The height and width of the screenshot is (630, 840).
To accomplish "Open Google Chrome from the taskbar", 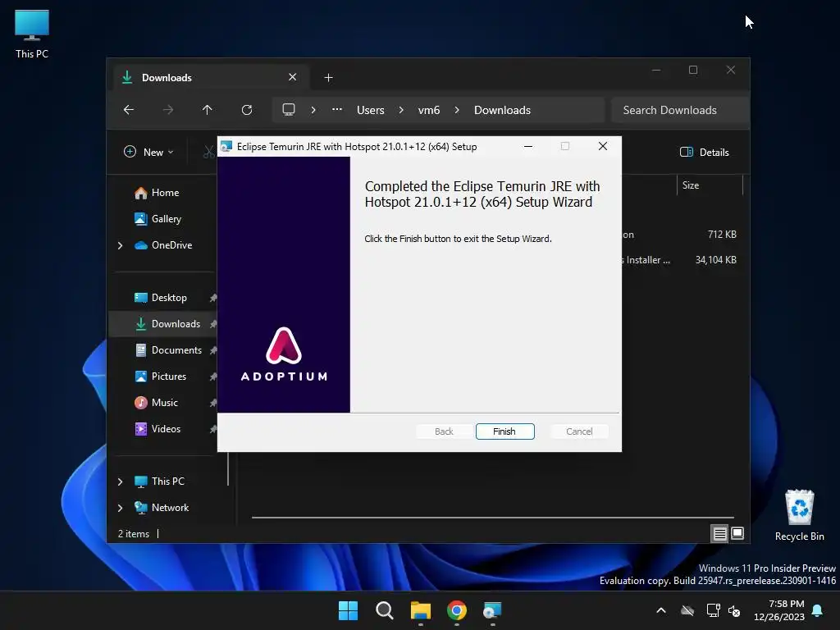I will coord(456,610).
